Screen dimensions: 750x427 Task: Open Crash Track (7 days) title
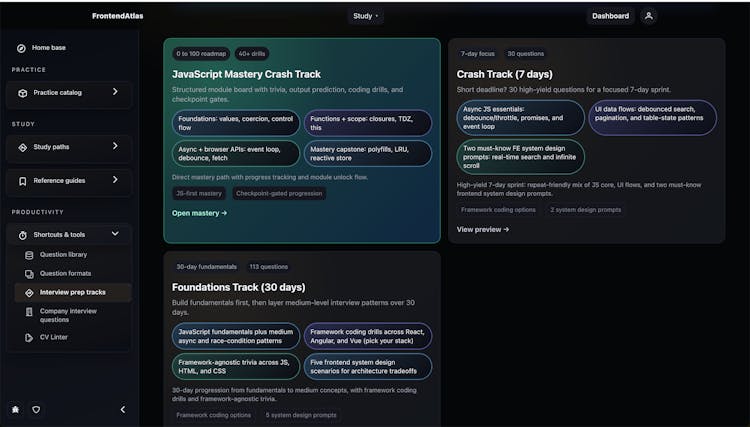[504, 74]
